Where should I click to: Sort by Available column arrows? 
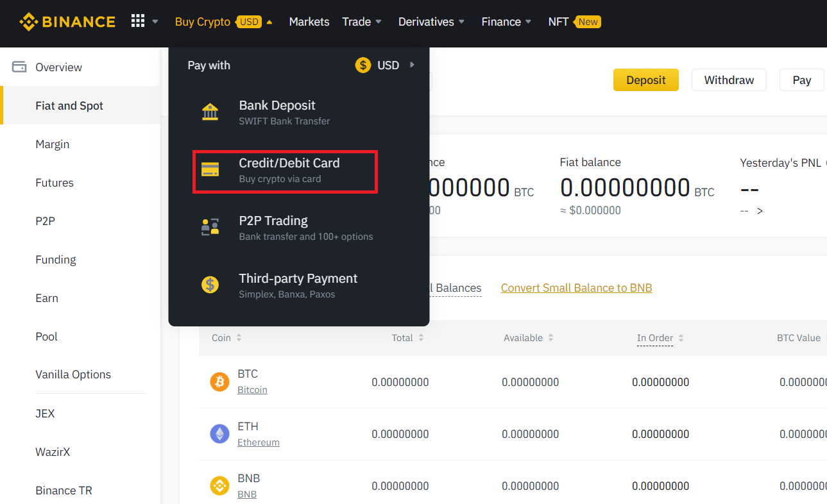click(550, 338)
